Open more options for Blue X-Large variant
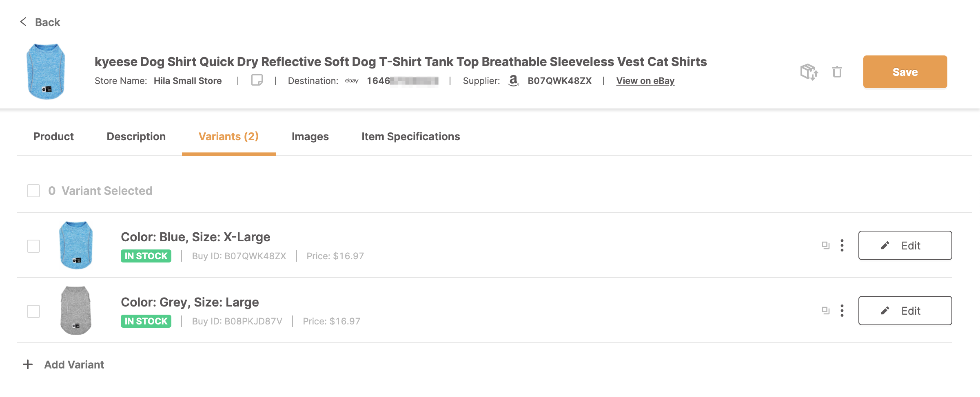The width and height of the screenshot is (980, 397). point(842,245)
